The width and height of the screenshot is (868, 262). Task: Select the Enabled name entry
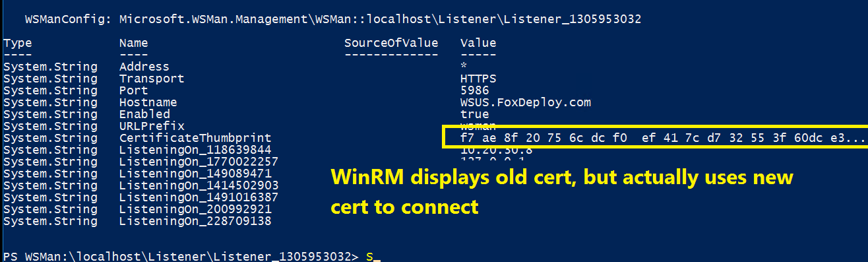point(144,114)
